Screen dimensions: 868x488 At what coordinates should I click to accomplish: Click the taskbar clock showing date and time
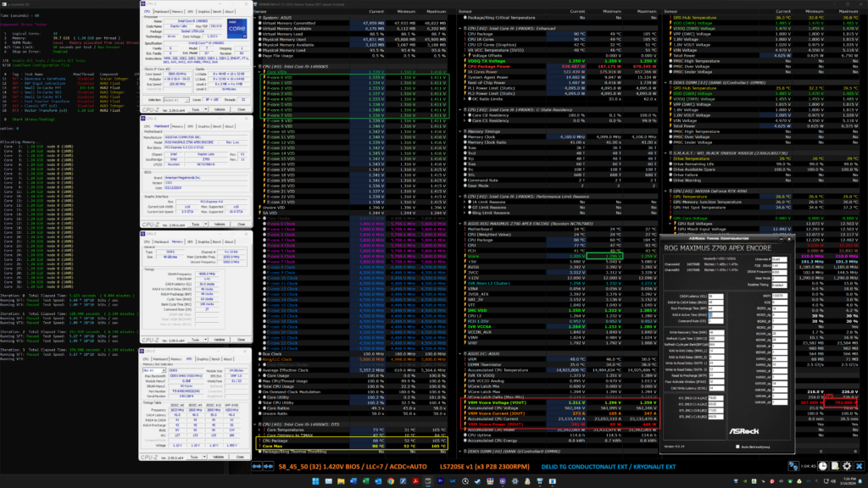[x=848, y=481]
